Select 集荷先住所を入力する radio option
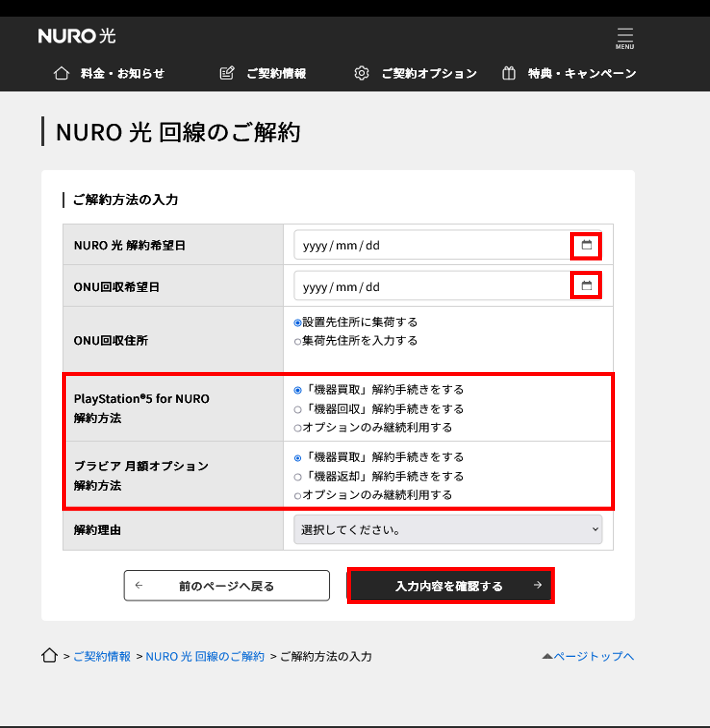The width and height of the screenshot is (710, 728). click(298, 341)
